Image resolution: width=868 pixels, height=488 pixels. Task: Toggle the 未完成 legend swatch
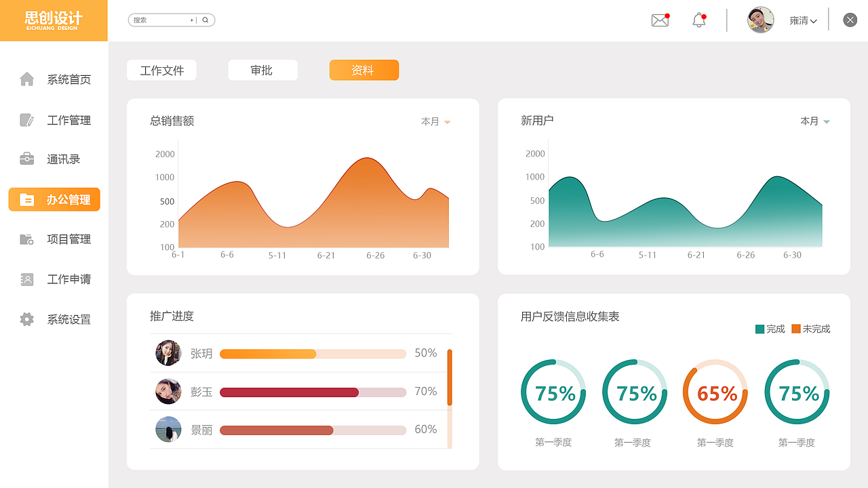(x=795, y=329)
